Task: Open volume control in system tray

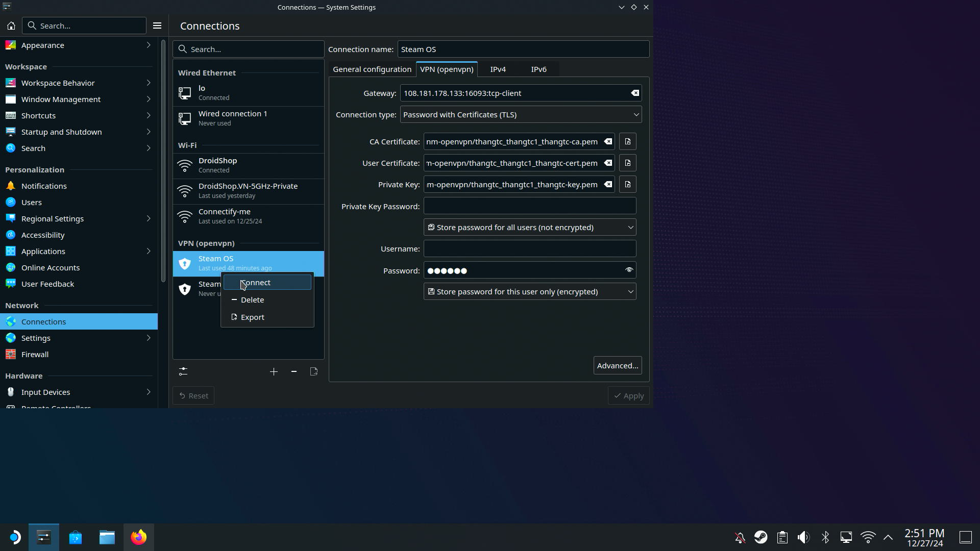Action: coord(804,537)
